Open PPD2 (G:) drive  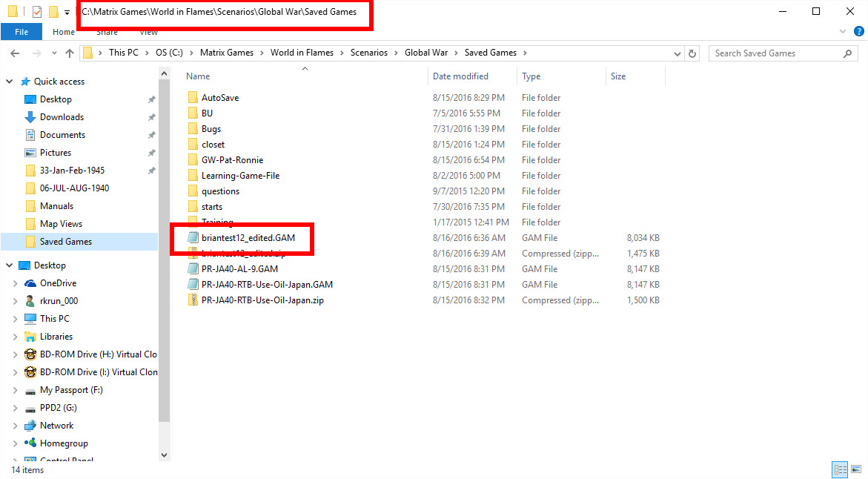[x=58, y=408]
